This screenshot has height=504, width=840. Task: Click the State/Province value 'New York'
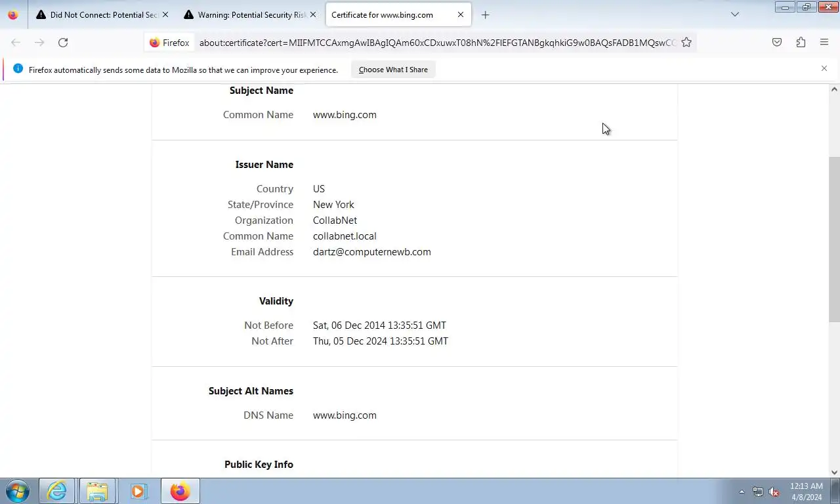point(333,205)
